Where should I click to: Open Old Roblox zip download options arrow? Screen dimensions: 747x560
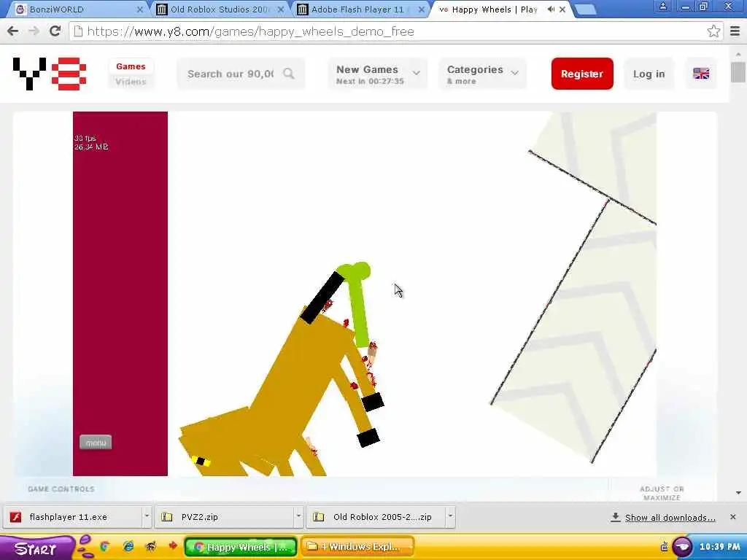click(449, 517)
